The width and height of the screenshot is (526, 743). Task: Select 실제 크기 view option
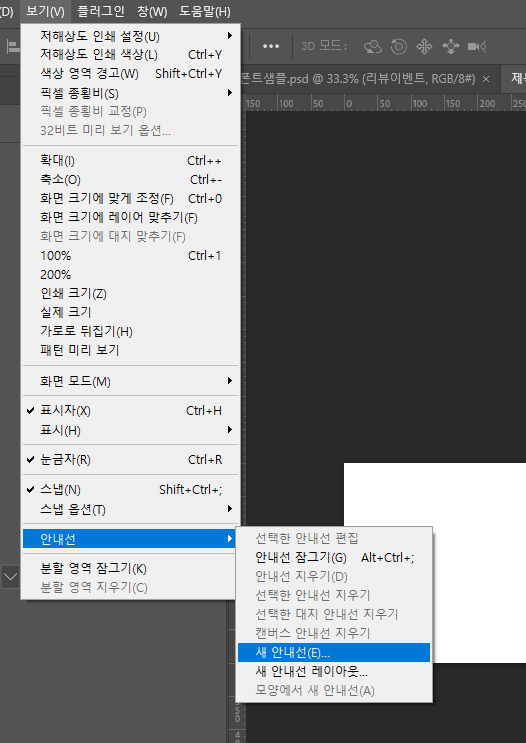tap(131, 312)
